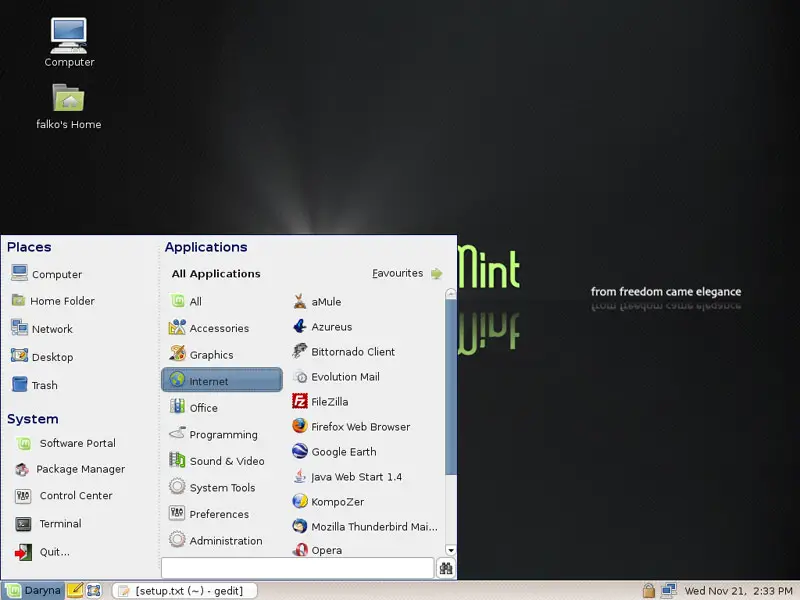This screenshot has width=800, height=600.
Task: Click the application list scrollbar thumb
Action: 451,387
